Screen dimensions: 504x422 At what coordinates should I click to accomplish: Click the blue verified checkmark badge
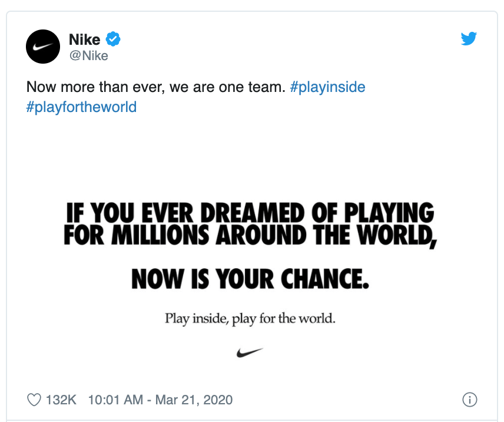point(113,39)
